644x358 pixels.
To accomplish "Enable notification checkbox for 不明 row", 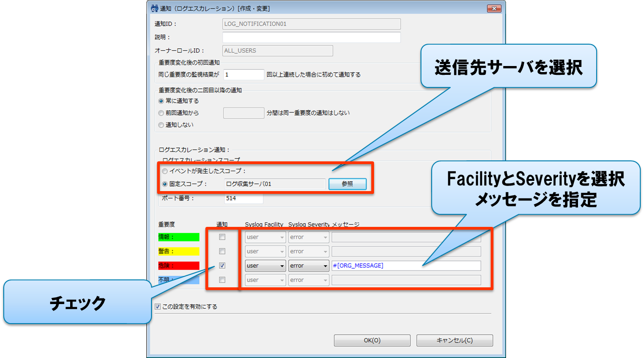I will tap(222, 280).
